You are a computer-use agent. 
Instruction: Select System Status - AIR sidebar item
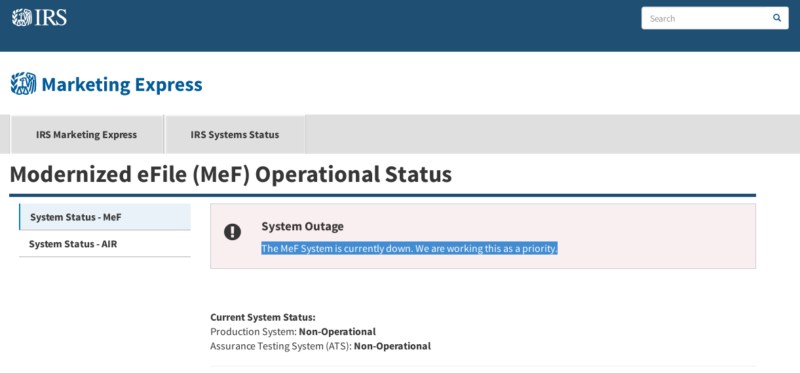click(105, 244)
